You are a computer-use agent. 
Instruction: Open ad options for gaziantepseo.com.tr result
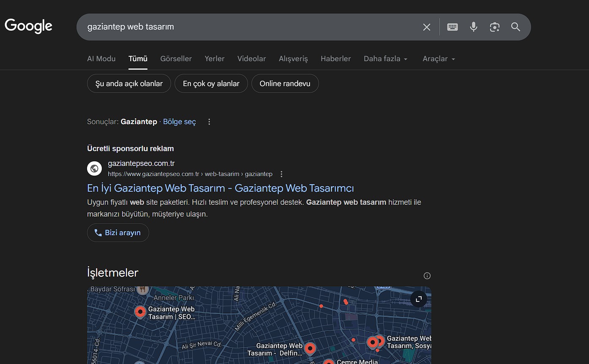pyautogui.click(x=282, y=174)
